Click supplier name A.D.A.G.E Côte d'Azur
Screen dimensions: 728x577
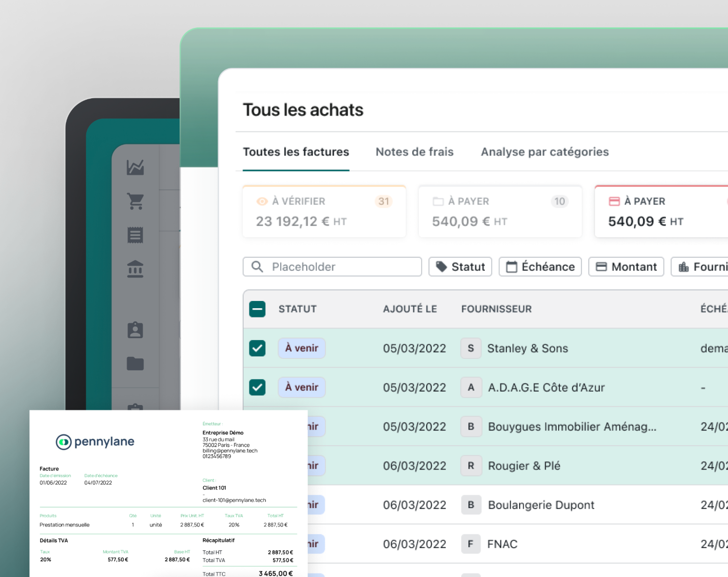546,387
